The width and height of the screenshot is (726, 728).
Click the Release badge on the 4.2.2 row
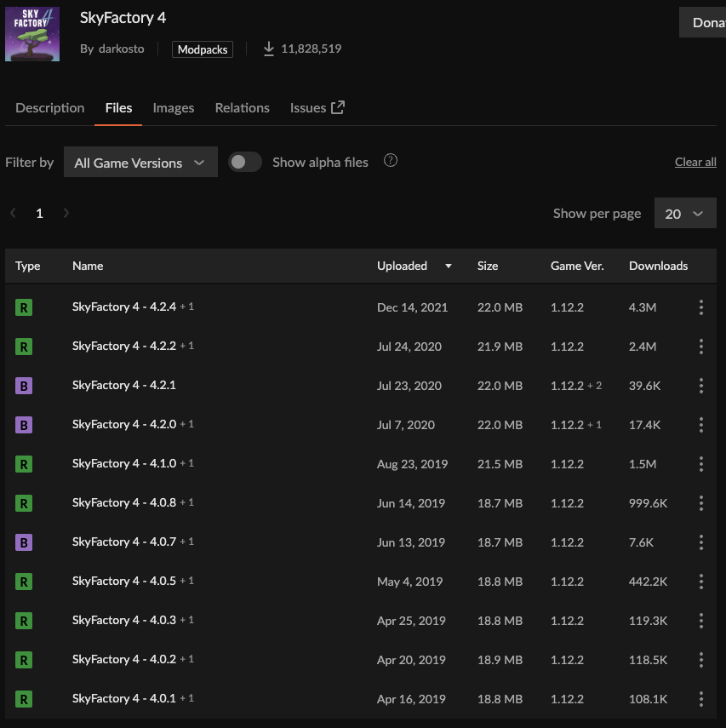coord(24,347)
